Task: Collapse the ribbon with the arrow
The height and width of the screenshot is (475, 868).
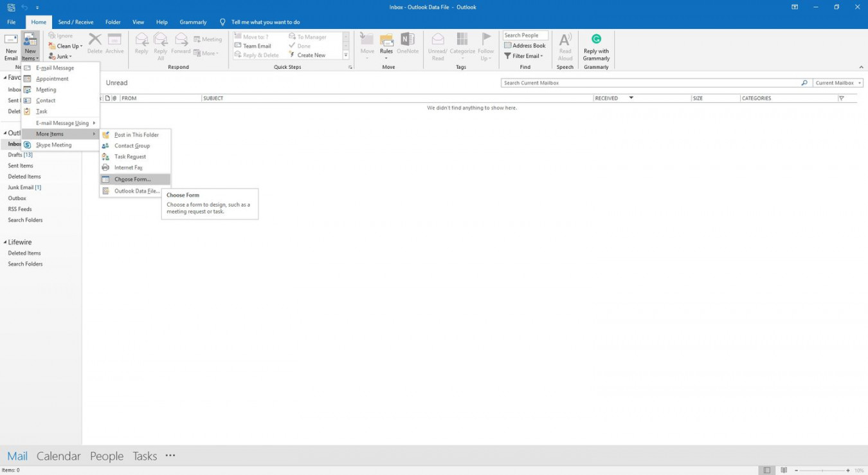Action: 861,67
